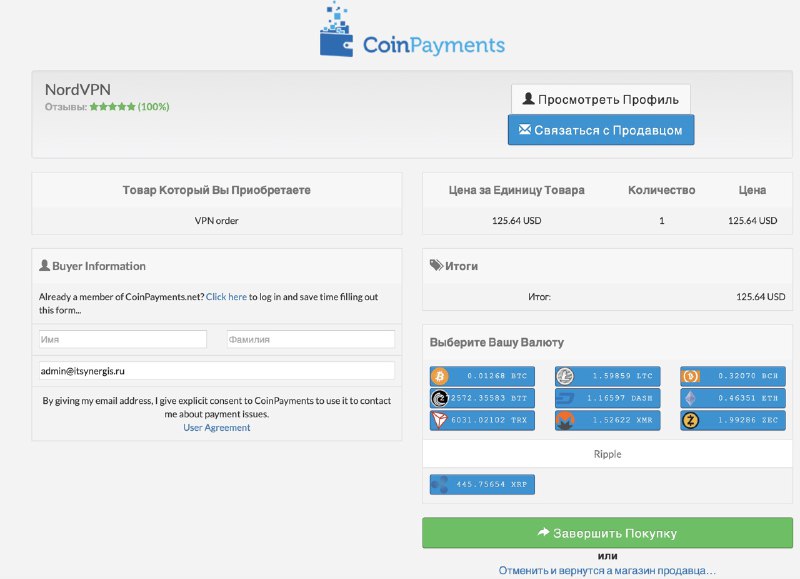The width and height of the screenshot is (800, 579).
Task: Follow the Click here login link
Action: tap(226, 297)
